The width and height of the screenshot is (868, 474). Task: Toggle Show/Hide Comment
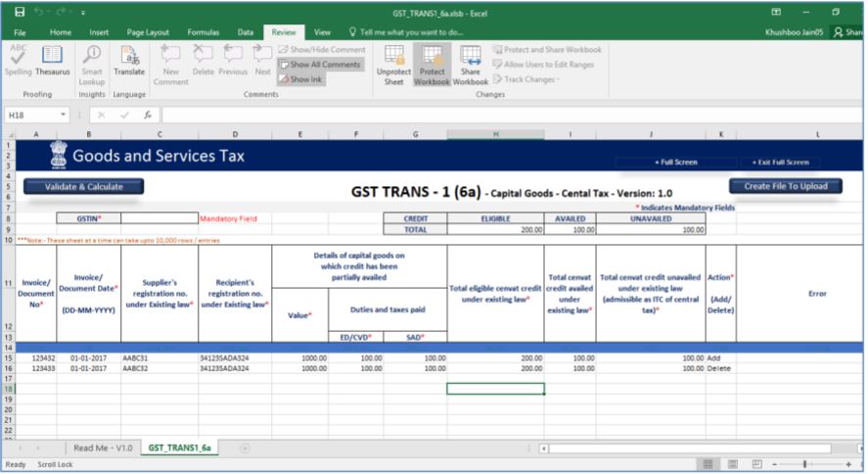coord(322,49)
